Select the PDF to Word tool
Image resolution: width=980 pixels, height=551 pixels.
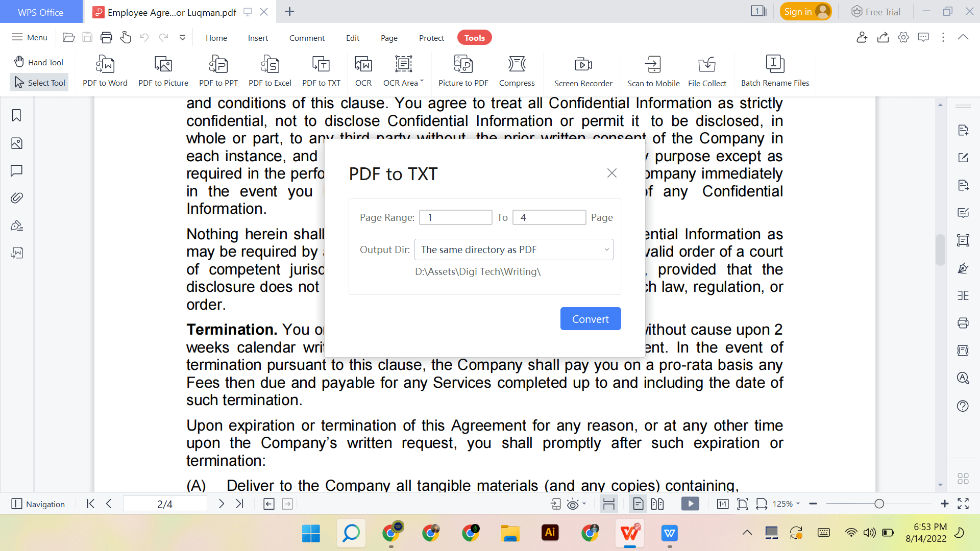105,70
